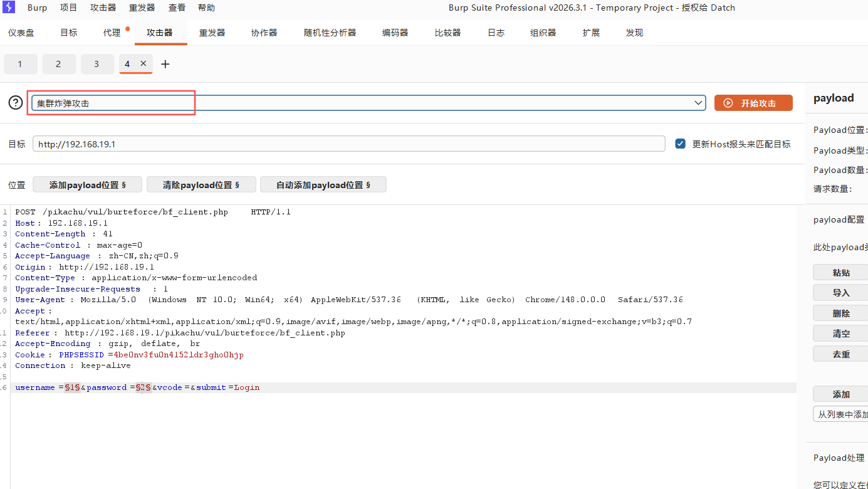Close Intruder tab 4 with its X
Screen dimensions: 868x489
pos(143,63)
